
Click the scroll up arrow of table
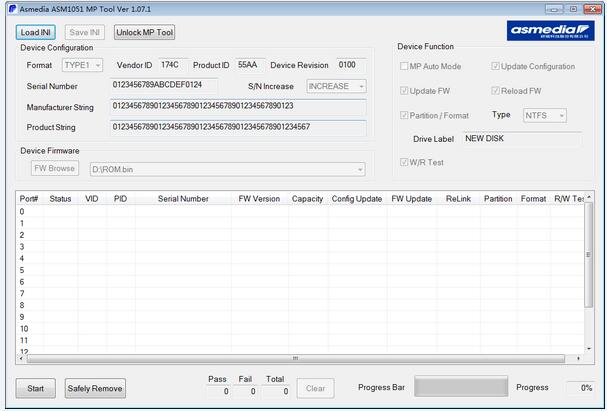coord(589,197)
